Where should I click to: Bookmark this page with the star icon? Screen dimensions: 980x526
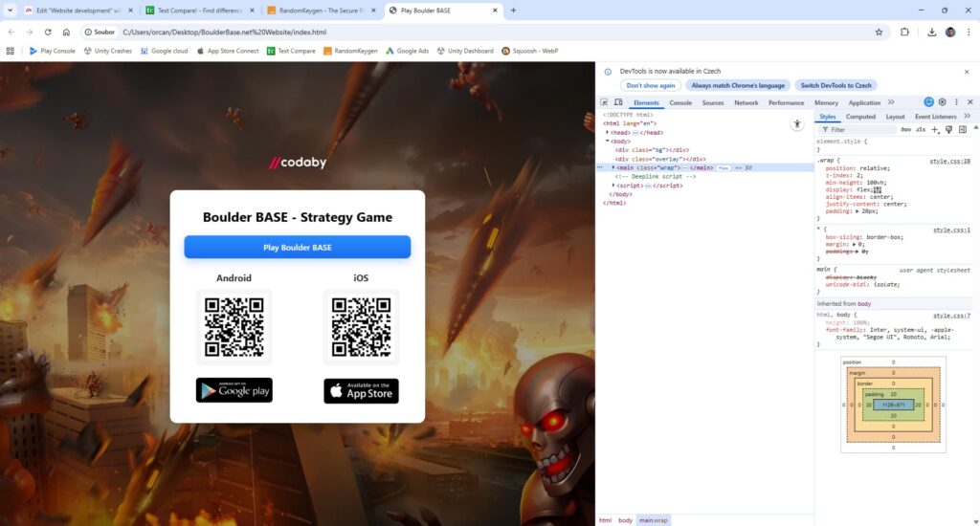click(x=879, y=32)
